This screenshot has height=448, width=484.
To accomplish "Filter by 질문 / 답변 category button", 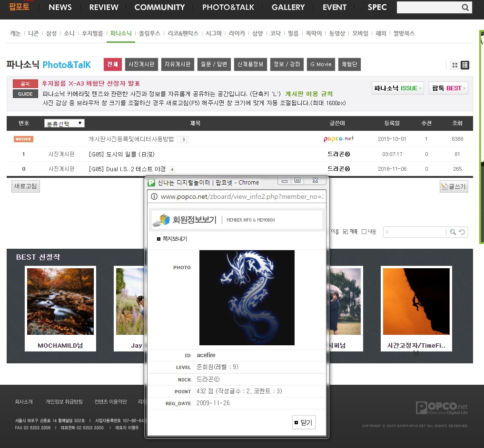I will click(214, 64).
